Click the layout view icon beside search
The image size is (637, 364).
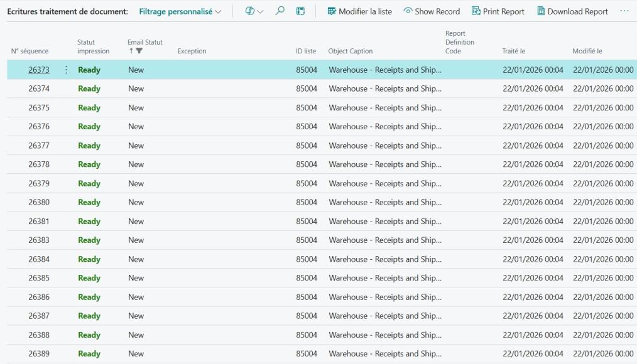tap(301, 11)
